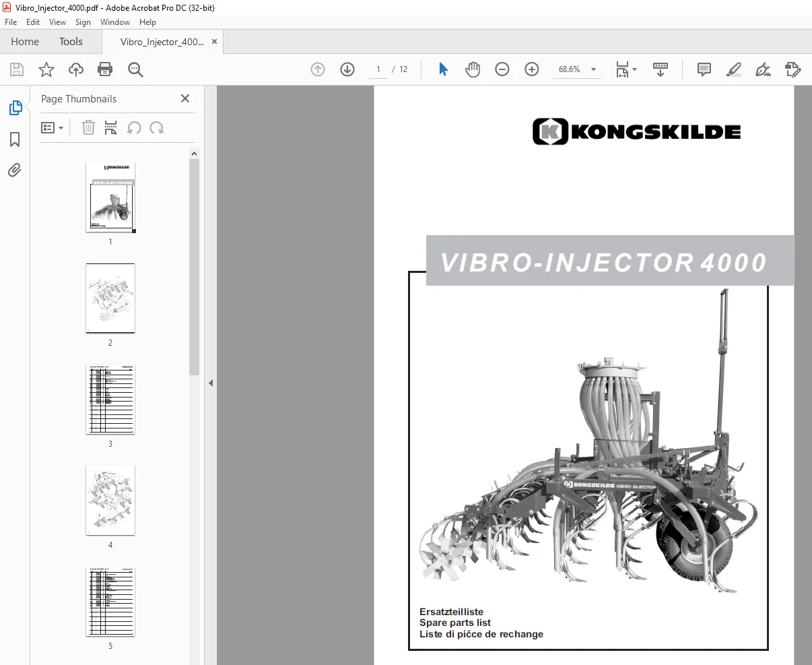This screenshot has height=665, width=812.
Task: Expand fit page options dropdown arrow
Action: point(634,69)
